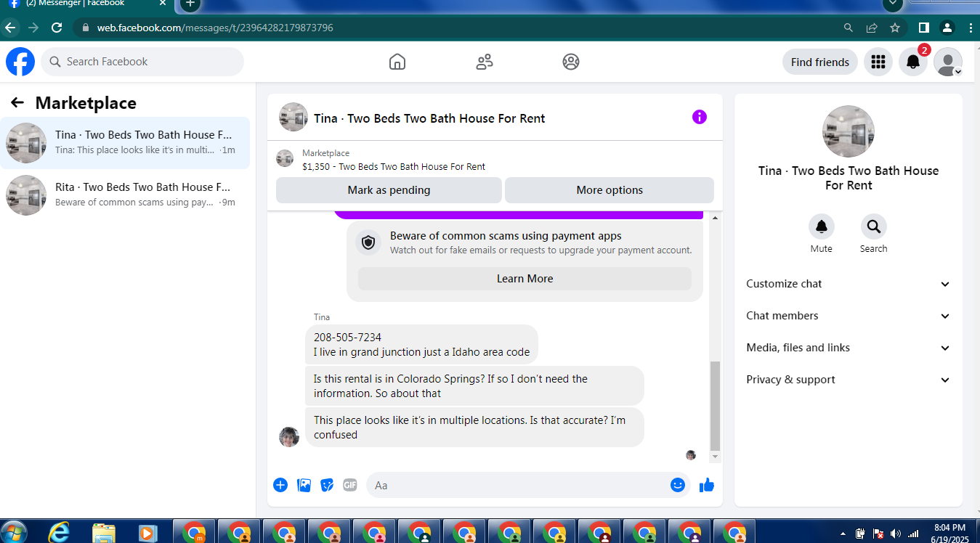Viewport: 980px width, 543px height.
Task: Click the Find friends button
Action: tap(819, 62)
